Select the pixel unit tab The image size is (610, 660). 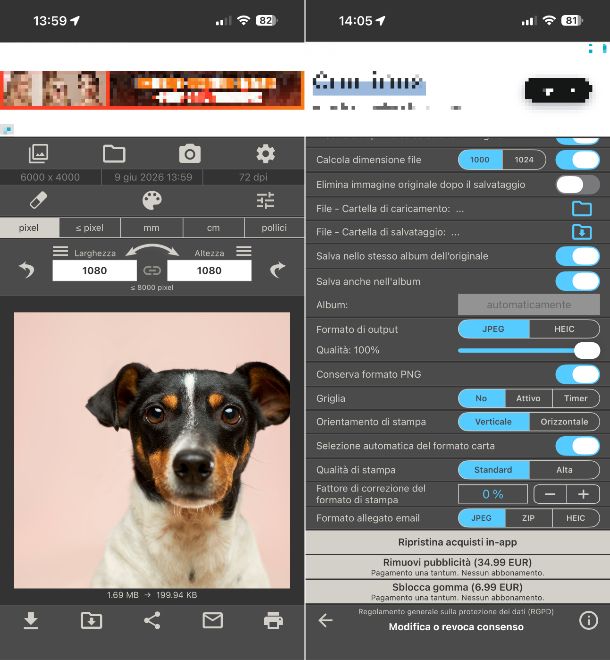point(29,228)
